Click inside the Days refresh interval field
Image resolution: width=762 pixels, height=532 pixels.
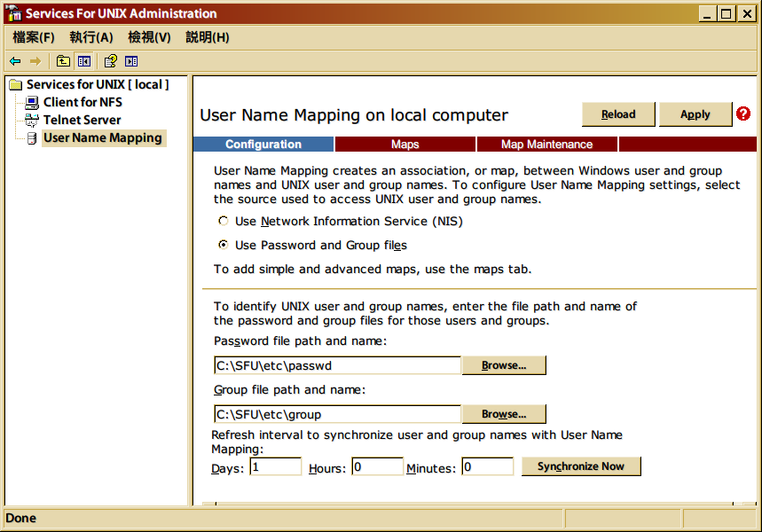275,465
